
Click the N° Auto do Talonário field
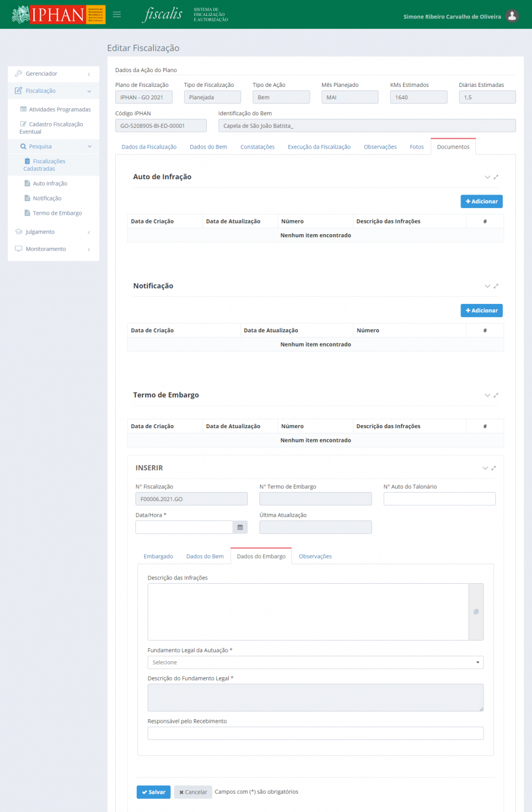[439, 499]
